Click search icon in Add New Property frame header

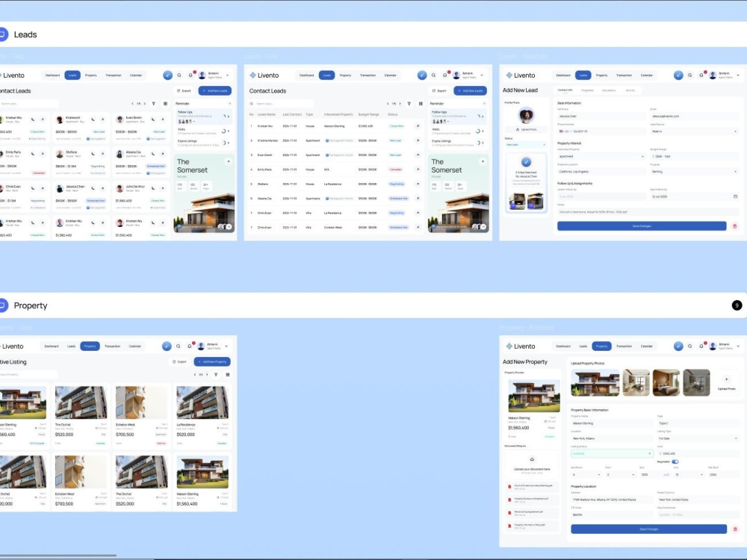pyautogui.click(x=689, y=346)
